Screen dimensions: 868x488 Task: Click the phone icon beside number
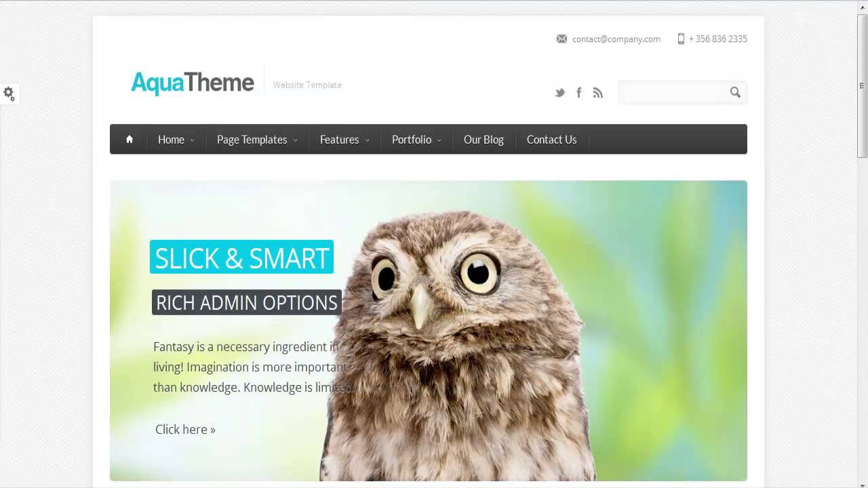(681, 39)
